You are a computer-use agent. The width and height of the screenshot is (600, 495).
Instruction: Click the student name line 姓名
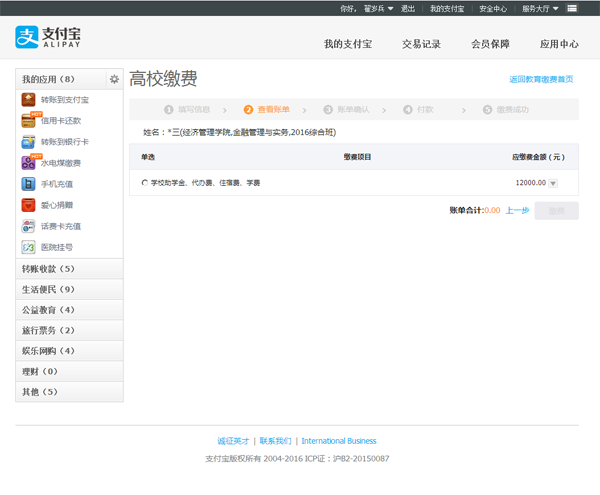coord(240,132)
